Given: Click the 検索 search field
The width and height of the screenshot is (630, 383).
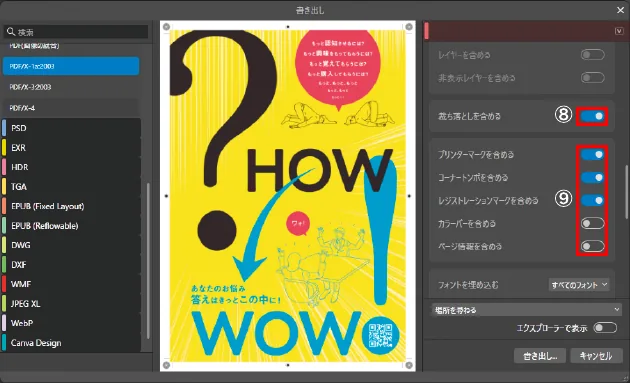Looking at the screenshot, I should (x=76, y=32).
